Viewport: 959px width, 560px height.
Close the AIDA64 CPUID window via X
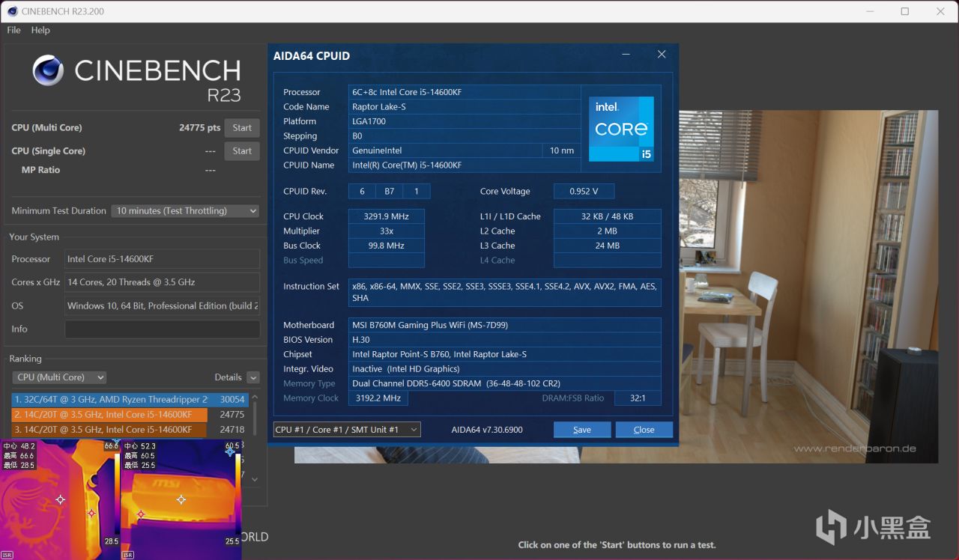pos(662,55)
